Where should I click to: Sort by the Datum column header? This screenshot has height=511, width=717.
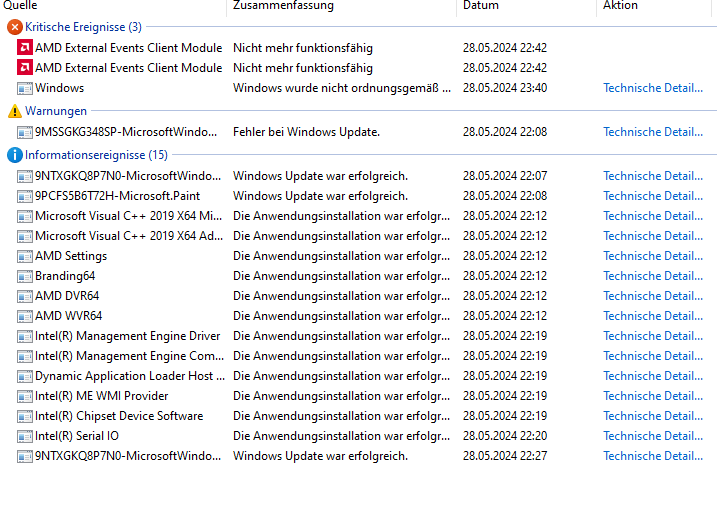tap(481, 5)
